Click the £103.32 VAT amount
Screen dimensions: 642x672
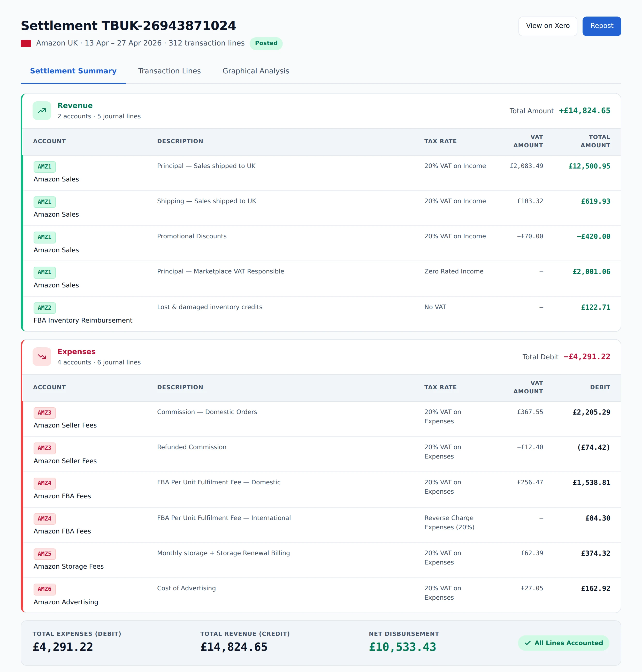point(530,201)
